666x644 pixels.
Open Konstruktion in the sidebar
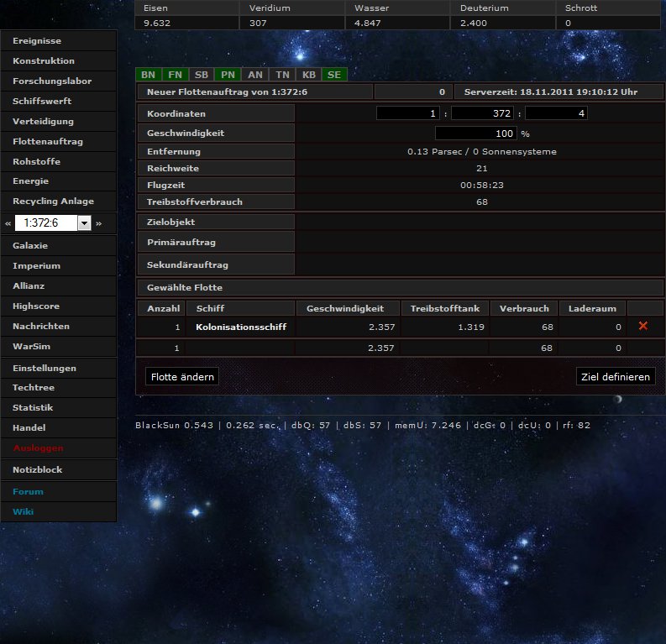click(59, 61)
